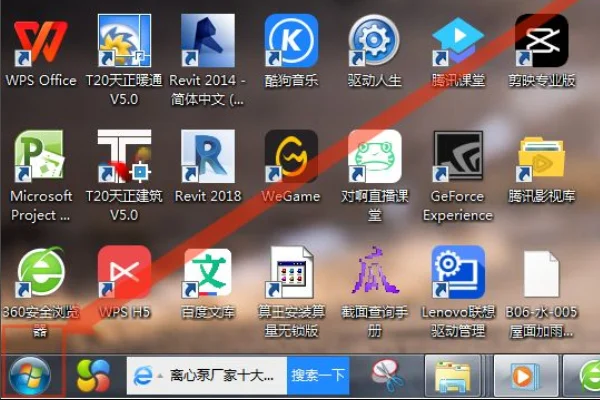Screen dimensions: 600x400
Task: Click the green 360 browser taskbar icon
Action: point(587,376)
